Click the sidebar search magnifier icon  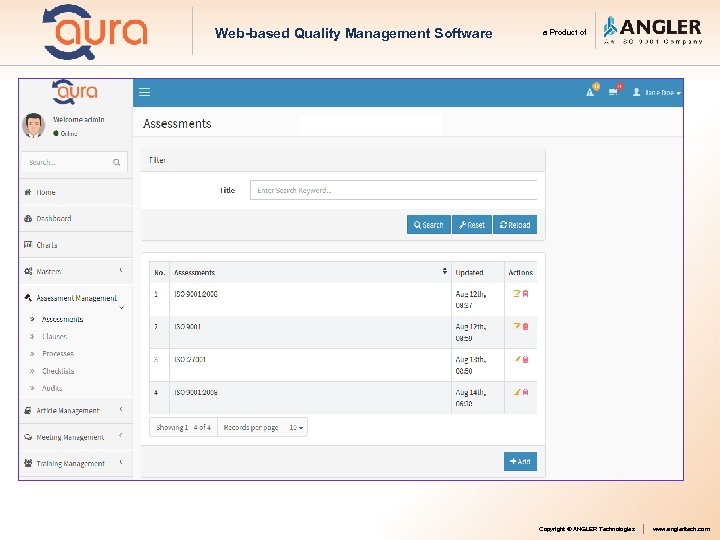click(x=117, y=162)
